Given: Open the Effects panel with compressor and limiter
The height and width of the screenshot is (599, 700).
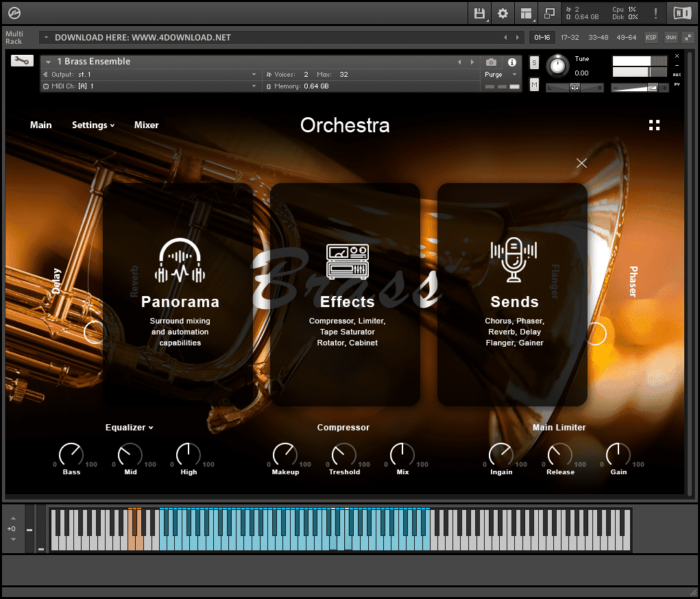Looking at the screenshot, I should (346, 293).
